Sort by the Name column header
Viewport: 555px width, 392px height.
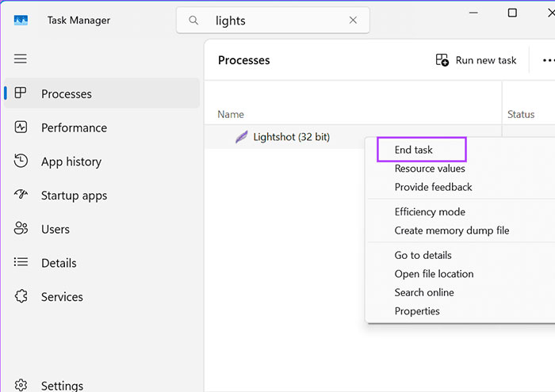[x=231, y=114]
